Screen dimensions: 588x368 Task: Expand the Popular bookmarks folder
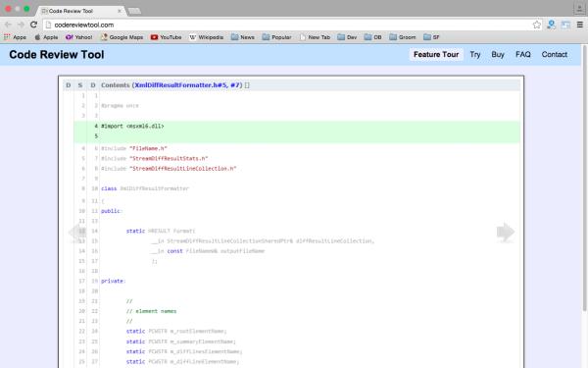276,37
